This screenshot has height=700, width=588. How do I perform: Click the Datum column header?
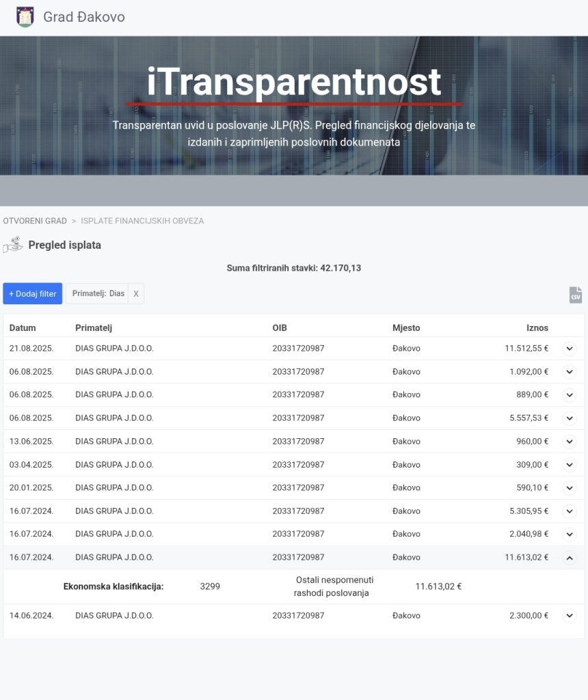(23, 328)
